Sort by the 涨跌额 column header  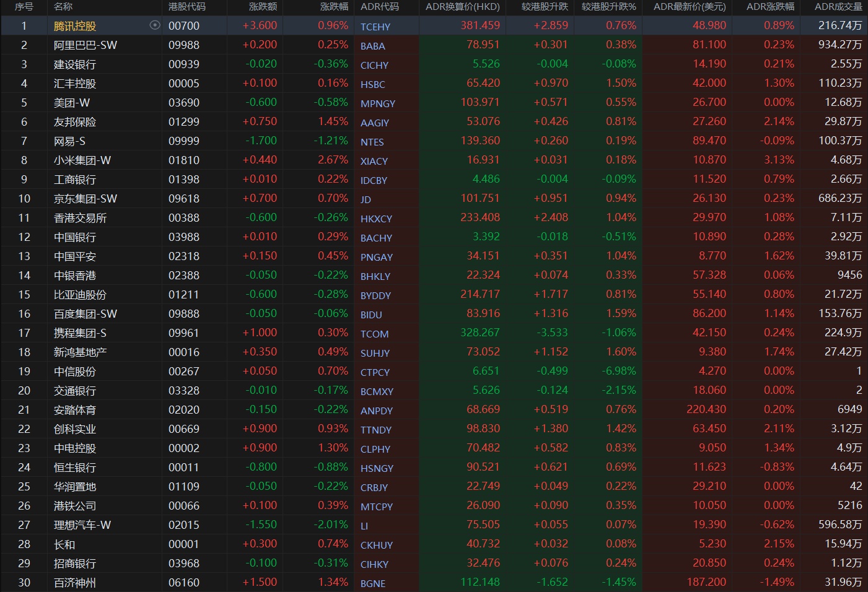[263, 7]
